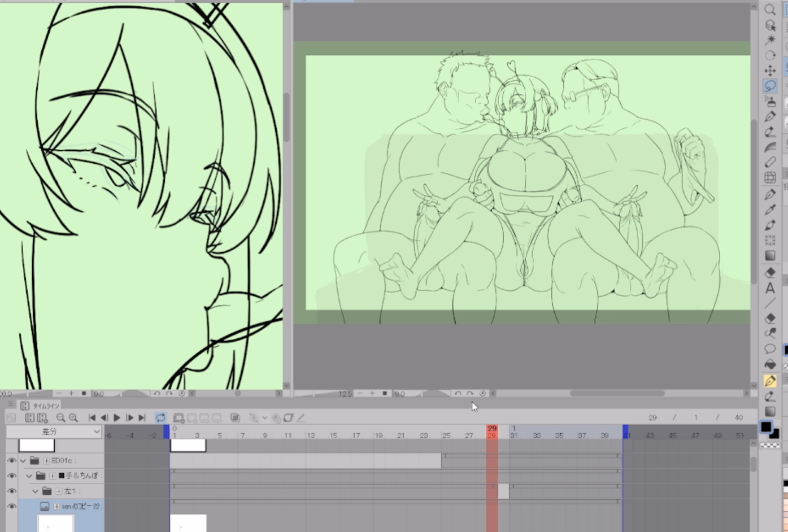Switch to the タイムライン tab

pos(45,405)
